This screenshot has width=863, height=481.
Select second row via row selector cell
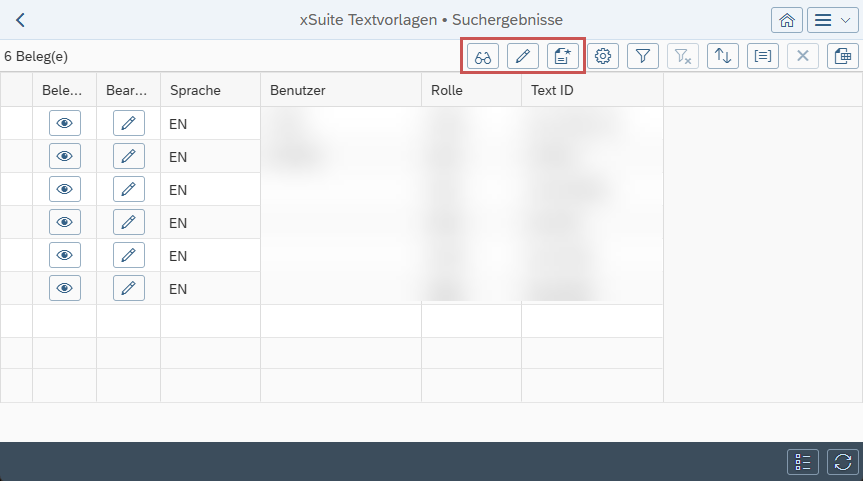point(17,156)
